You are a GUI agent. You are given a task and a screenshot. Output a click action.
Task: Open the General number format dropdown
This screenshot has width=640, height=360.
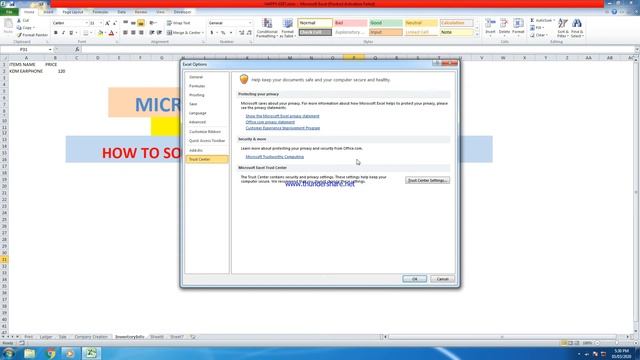(x=250, y=23)
